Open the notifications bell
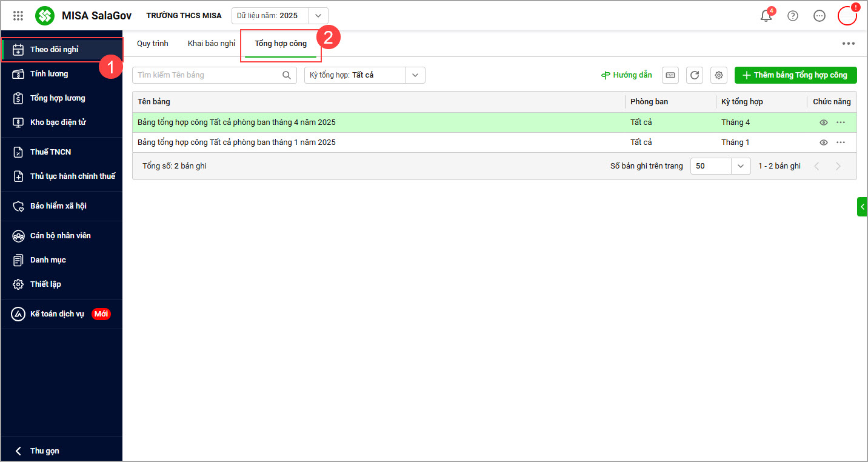 point(766,16)
